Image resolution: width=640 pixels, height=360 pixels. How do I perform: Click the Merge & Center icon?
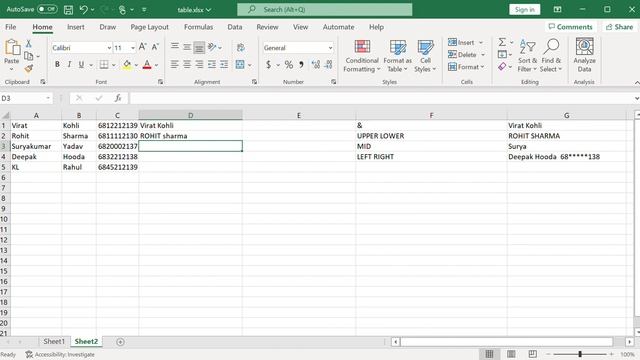[240, 64]
